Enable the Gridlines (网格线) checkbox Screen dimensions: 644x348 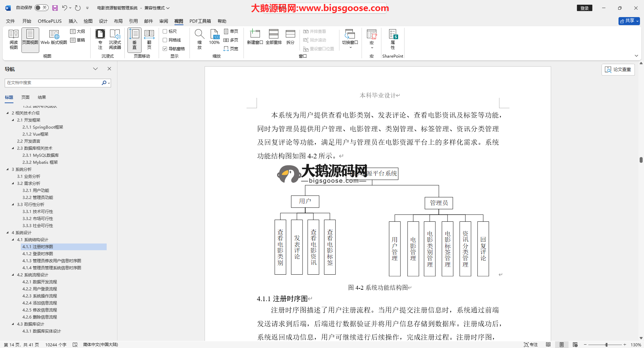[165, 40]
